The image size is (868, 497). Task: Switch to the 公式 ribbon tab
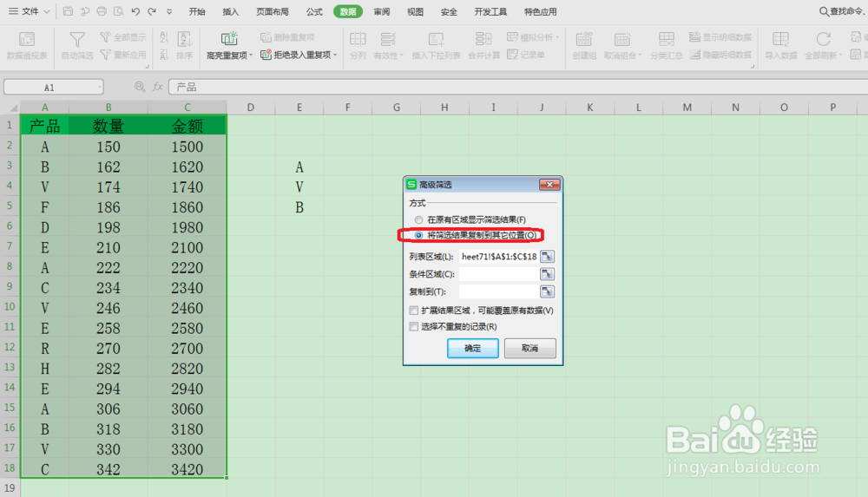coord(314,11)
